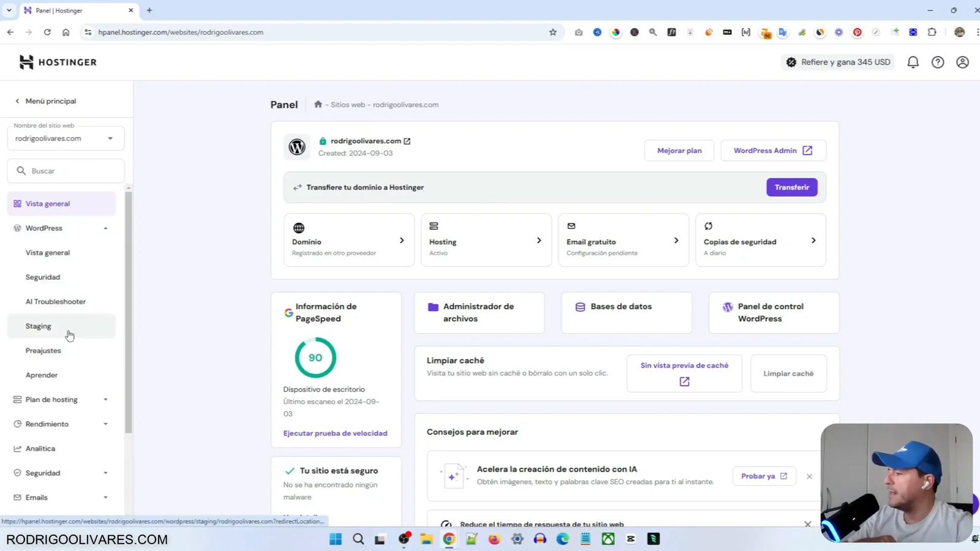Click the search magnifier in the sidebar Buscar field

[21, 170]
